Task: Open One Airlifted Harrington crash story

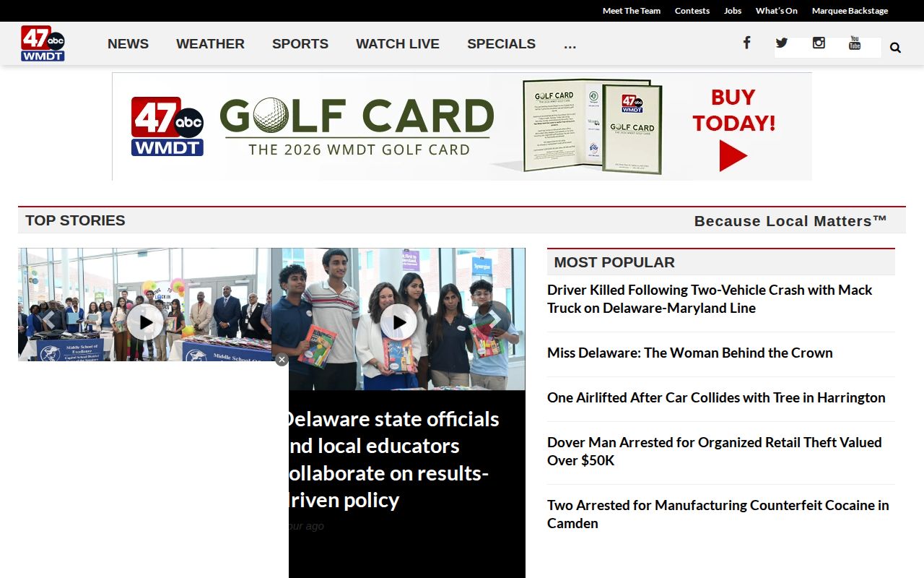Action: click(x=716, y=397)
